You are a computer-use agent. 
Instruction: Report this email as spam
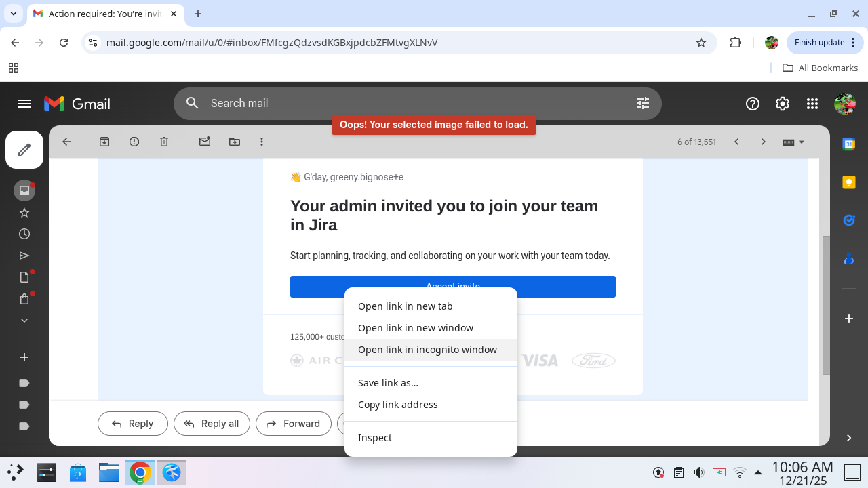134,142
